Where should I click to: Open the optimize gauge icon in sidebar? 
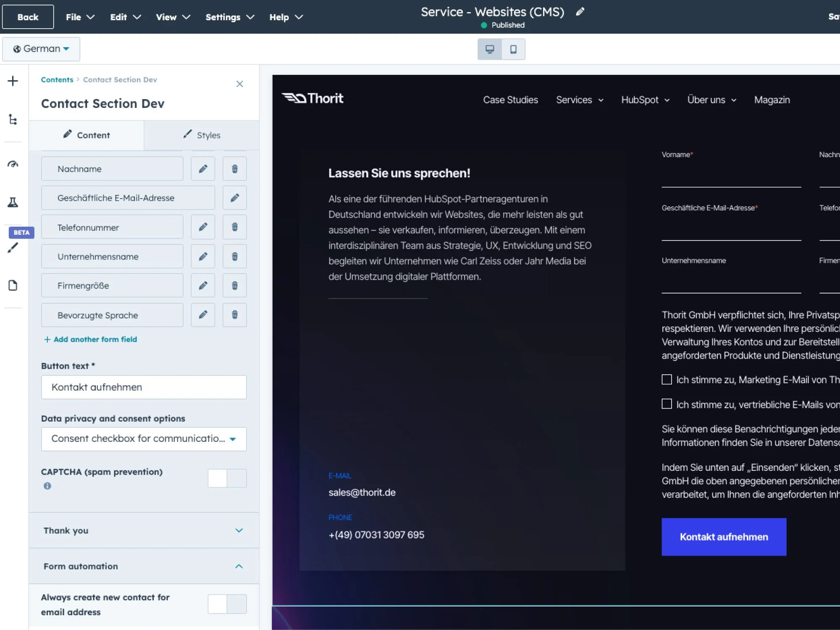(x=13, y=164)
